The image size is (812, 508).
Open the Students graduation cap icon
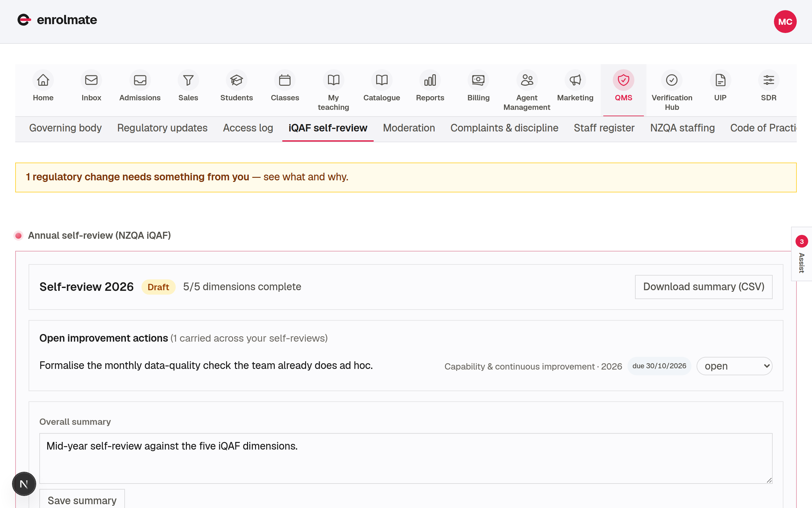coord(237,80)
